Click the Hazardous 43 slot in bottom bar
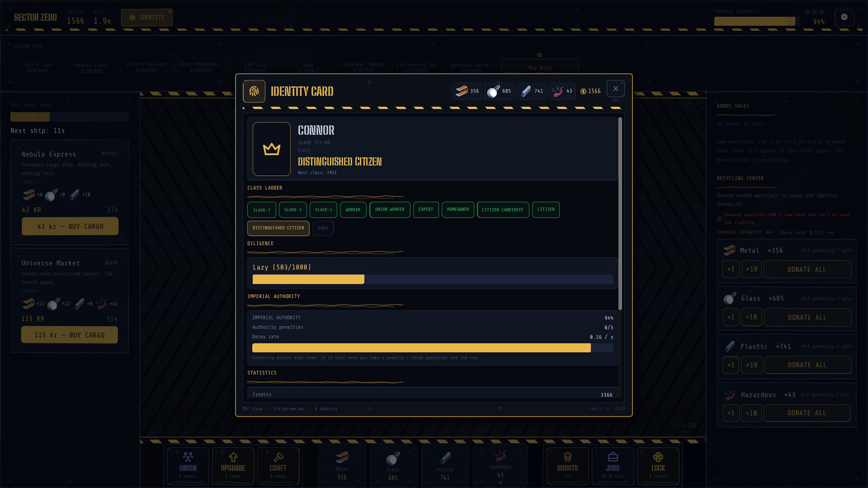The image size is (868, 488). coord(500,465)
